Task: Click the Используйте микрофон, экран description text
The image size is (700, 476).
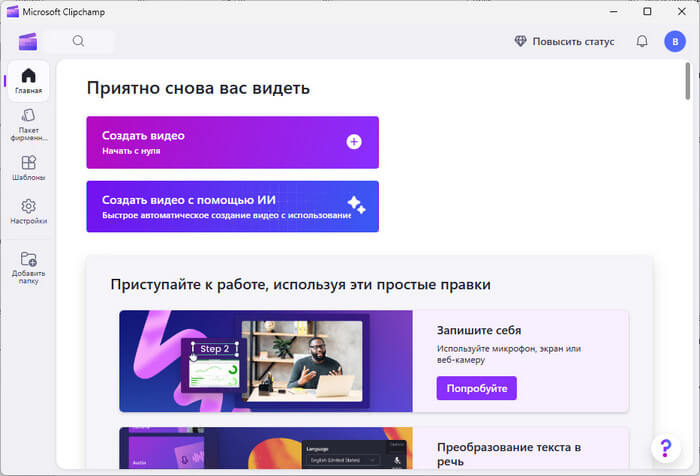Action: [x=509, y=354]
